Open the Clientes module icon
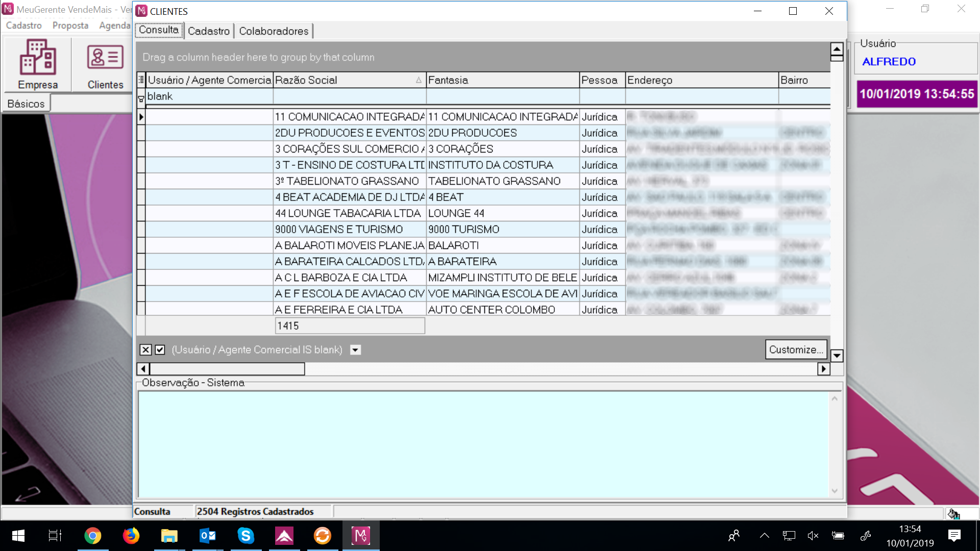Screen dimensions: 980x551 (x=105, y=64)
